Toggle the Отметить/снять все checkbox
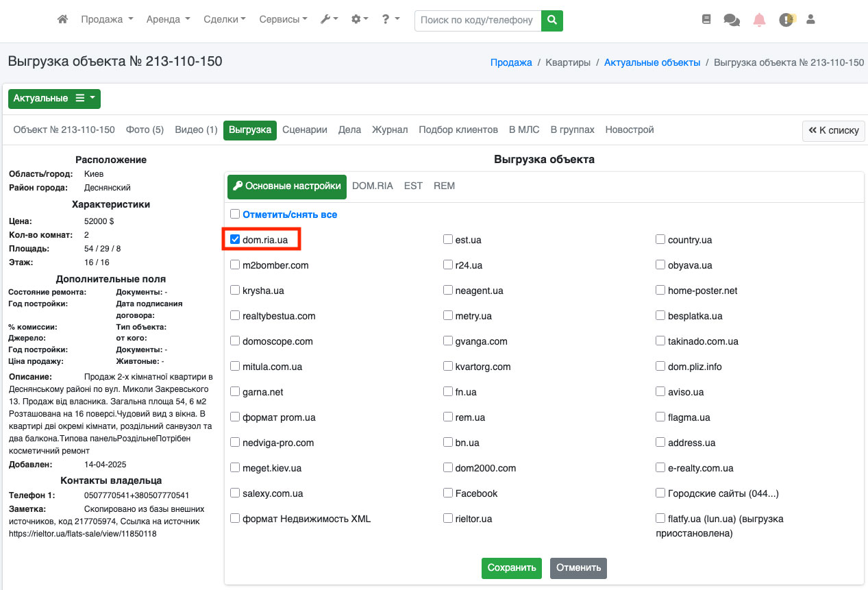 pos(236,214)
